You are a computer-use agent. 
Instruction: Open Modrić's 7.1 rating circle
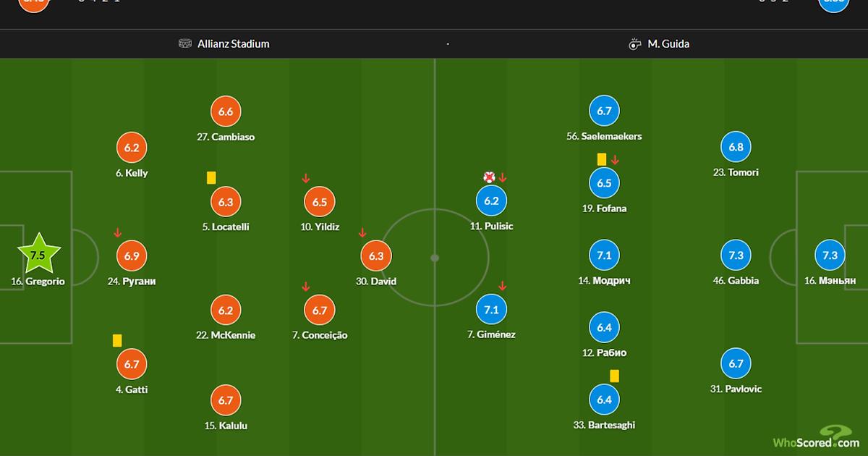(x=605, y=256)
